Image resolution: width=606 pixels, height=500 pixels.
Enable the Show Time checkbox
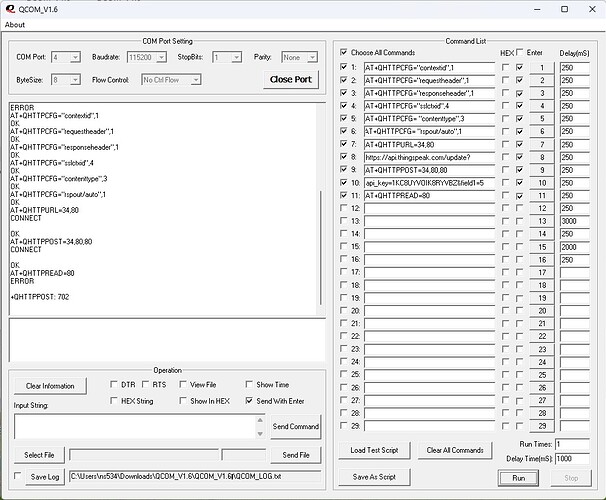(x=249, y=385)
